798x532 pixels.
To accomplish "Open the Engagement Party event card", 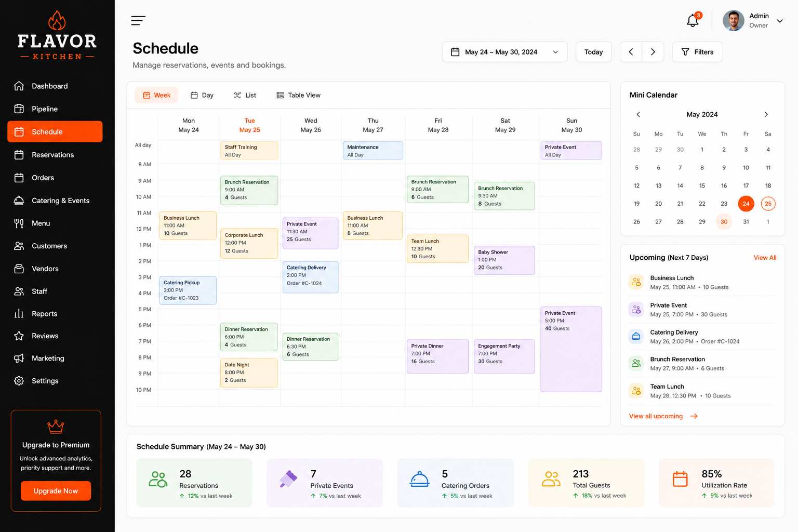I will point(504,356).
